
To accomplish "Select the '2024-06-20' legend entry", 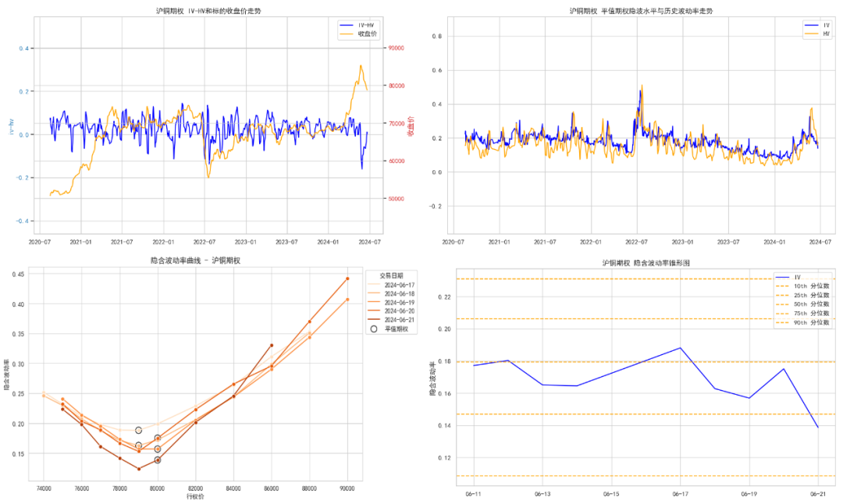I will click(391, 311).
